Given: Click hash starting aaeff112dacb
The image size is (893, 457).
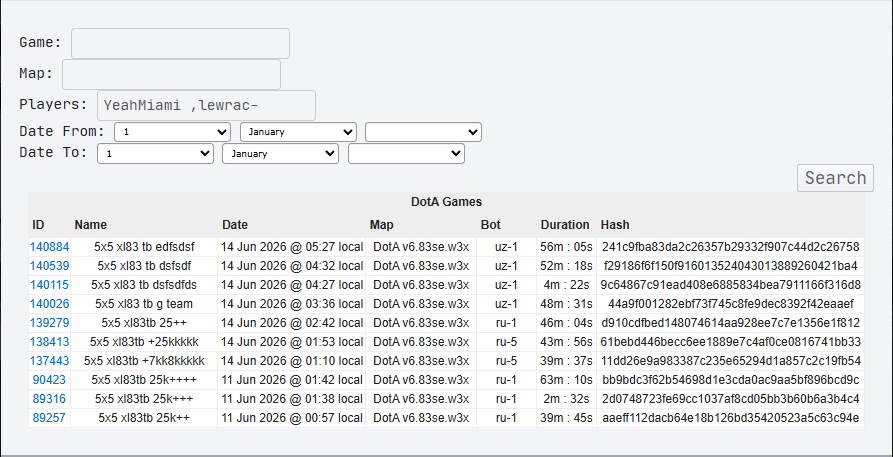Looking at the screenshot, I should (x=731, y=418).
